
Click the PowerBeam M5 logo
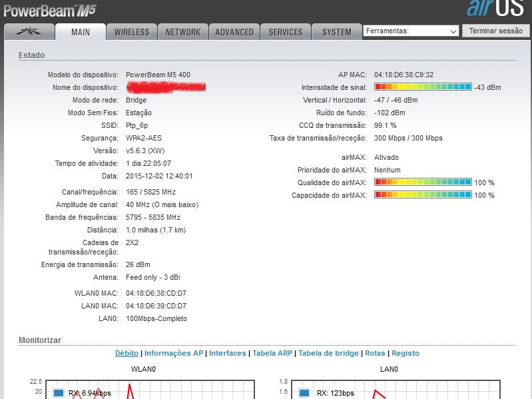[50, 10]
